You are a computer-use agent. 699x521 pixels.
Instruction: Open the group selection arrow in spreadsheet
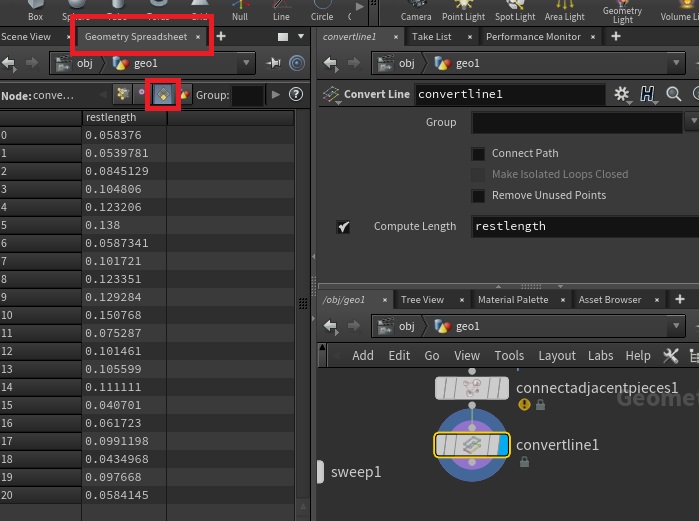pos(275,94)
